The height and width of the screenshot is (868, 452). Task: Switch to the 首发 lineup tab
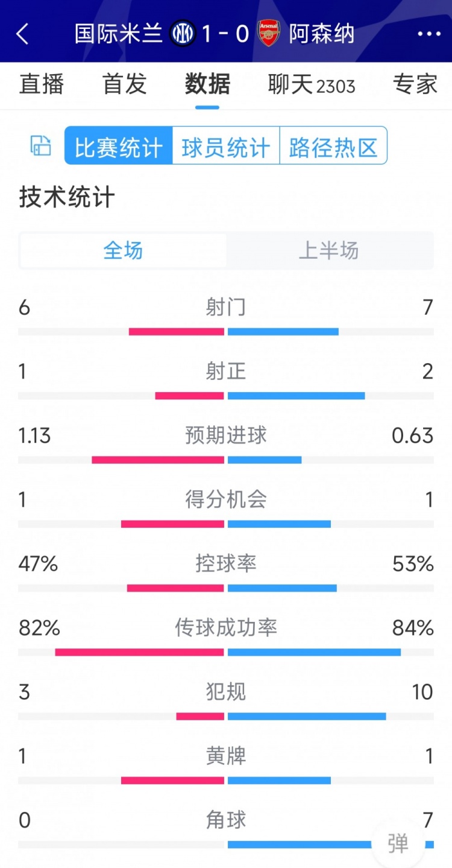click(x=125, y=84)
